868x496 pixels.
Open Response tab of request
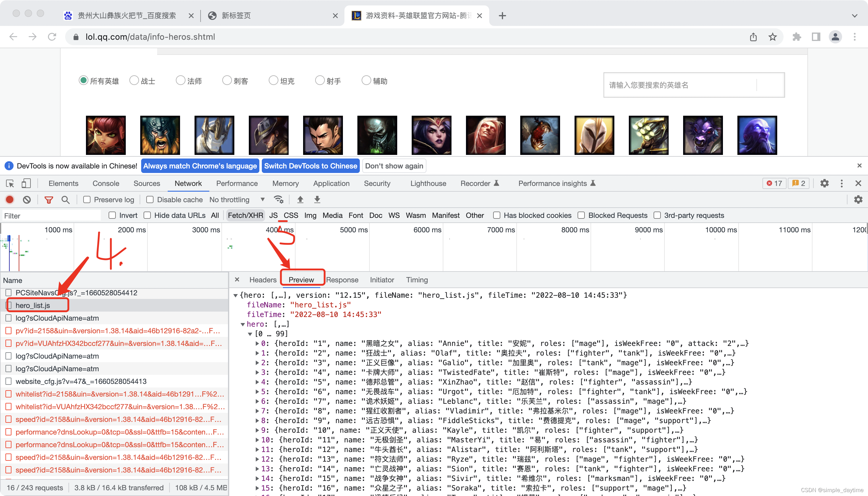tap(342, 280)
